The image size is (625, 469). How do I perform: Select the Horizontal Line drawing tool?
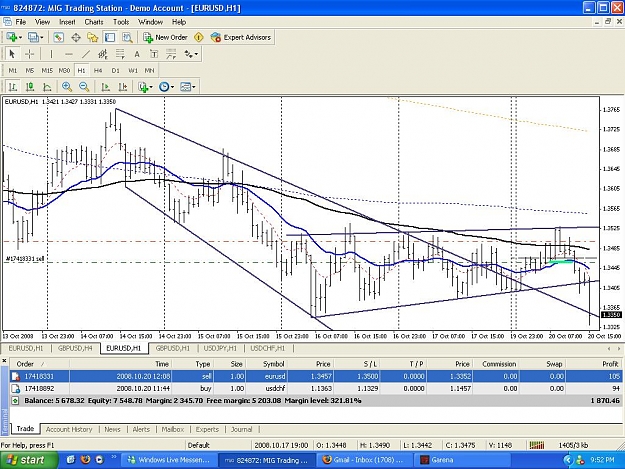point(69,54)
